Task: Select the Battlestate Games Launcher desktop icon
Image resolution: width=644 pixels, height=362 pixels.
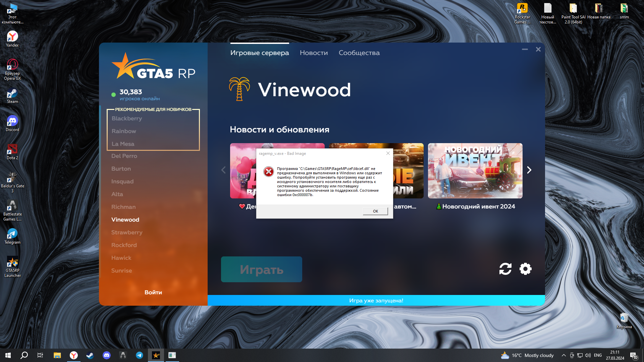Action: (x=12, y=210)
